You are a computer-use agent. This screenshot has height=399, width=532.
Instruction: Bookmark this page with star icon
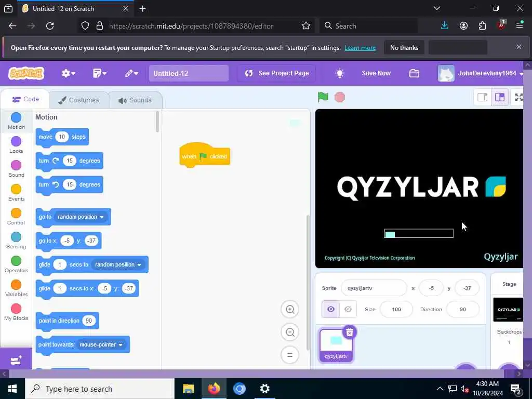pos(305,26)
